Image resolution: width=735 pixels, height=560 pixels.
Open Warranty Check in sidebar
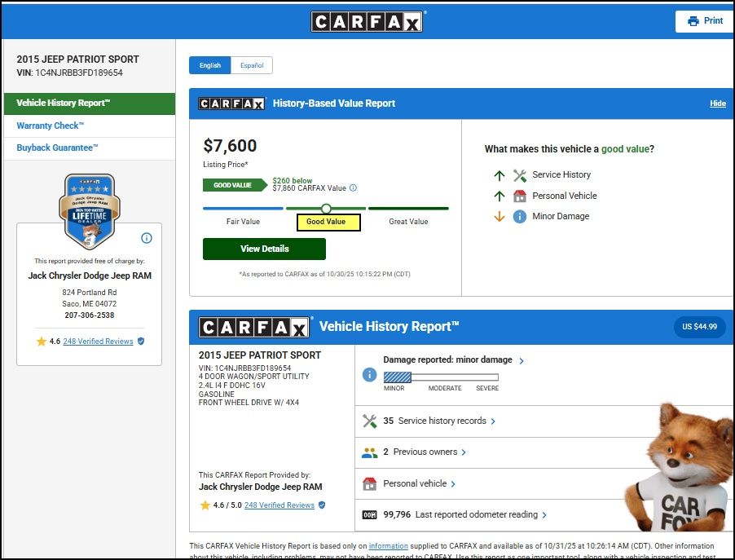click(x=51, y=126)
